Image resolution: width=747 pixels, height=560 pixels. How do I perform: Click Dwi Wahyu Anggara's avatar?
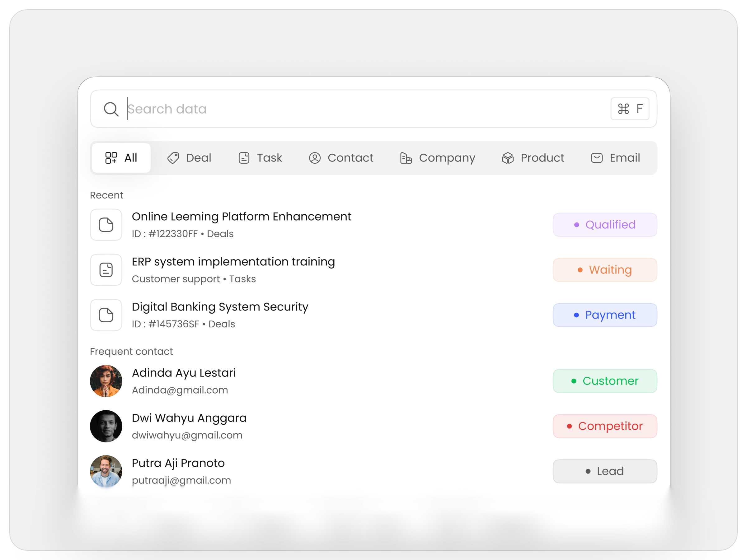[x=106, y=426]
